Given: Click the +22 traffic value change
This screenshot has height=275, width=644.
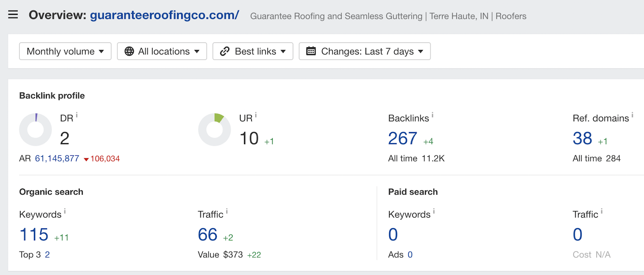Looking at the screenshot, I should (x=254, y=255).
